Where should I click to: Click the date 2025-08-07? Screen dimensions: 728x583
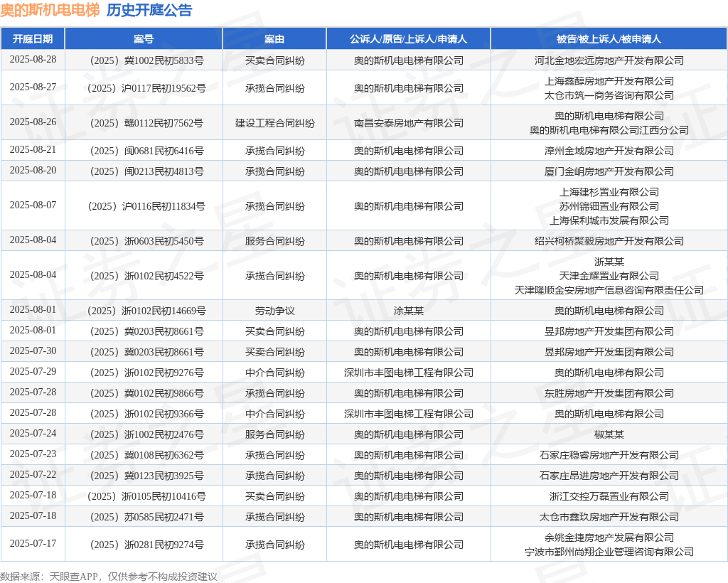33,205
